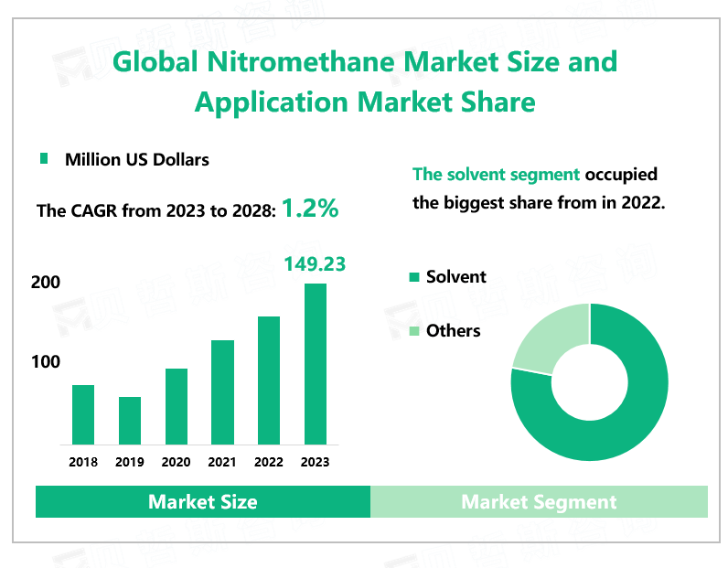This screenshot has height=568, width=728.
Task: Click the 2018 x-axis label
Action: 83,462
